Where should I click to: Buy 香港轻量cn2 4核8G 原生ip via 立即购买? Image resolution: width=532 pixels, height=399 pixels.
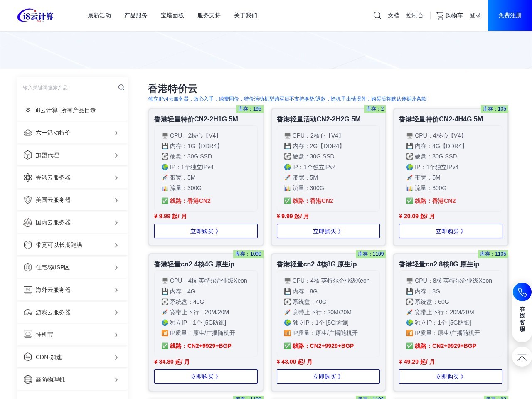[328, 377]
